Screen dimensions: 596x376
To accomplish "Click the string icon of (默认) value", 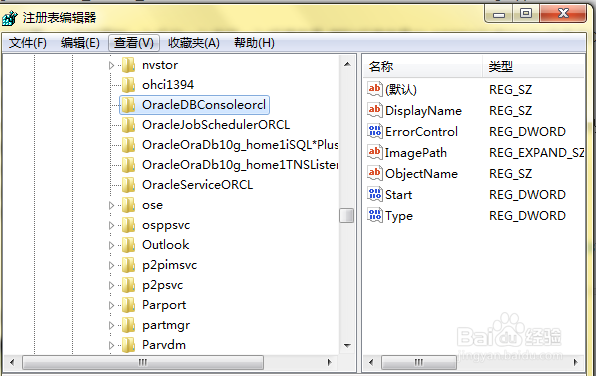I will click(375, 89).
